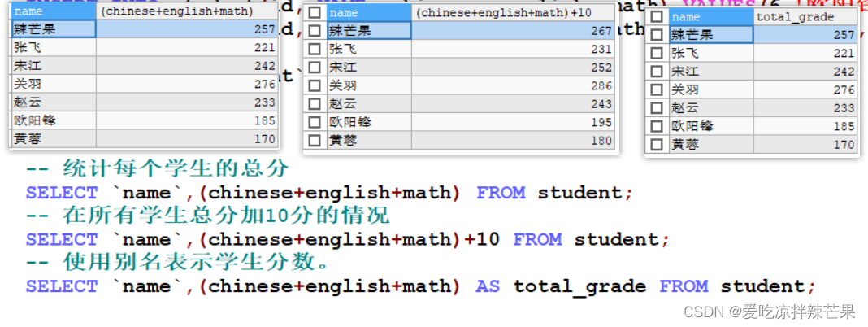The image size is (868, 327).
Task: Select 欧阳锋 name cell in leftmost table
Action: pyautogui.click(x=54, y=121)
